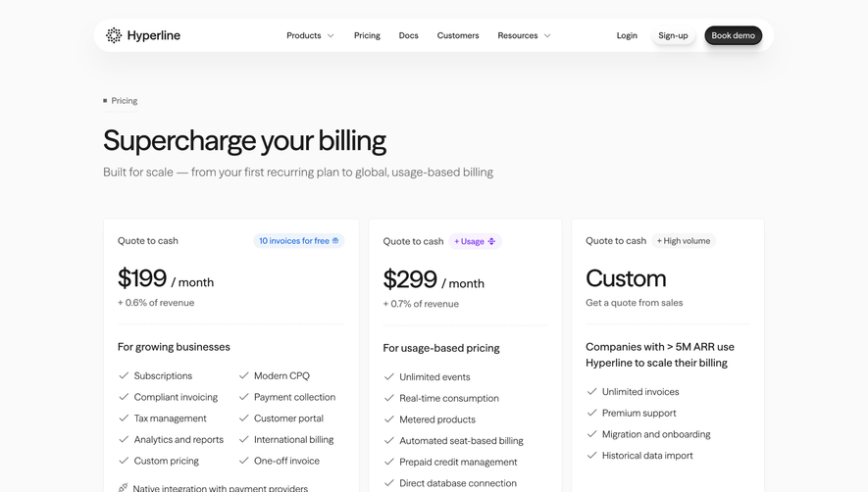This screenshot has width=868, height=492.
Task: Click '+ 0.6% of revenue' text
Action: coord(156,303)
